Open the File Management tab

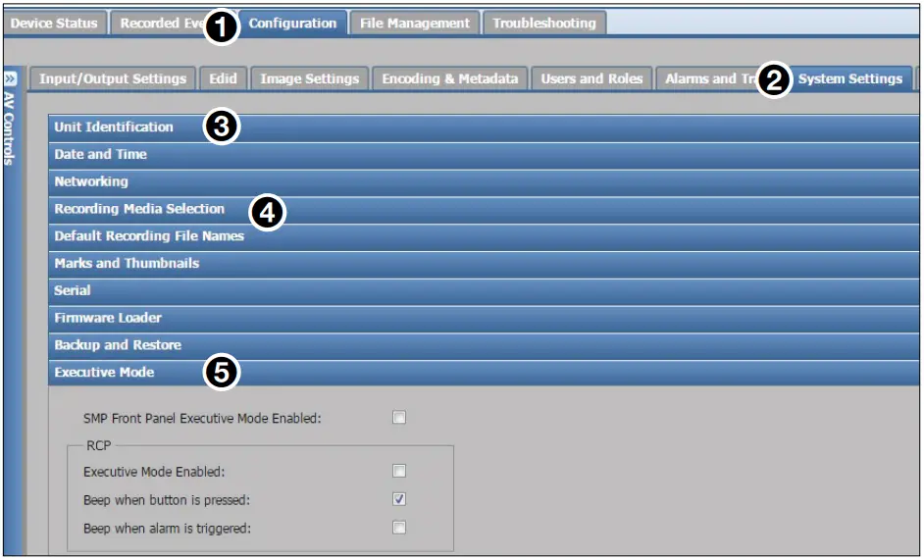415,23
